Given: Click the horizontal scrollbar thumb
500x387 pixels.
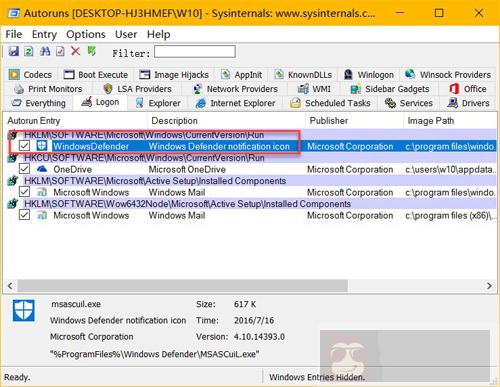Looking at the screenshot, I should (x=183, y=286).
